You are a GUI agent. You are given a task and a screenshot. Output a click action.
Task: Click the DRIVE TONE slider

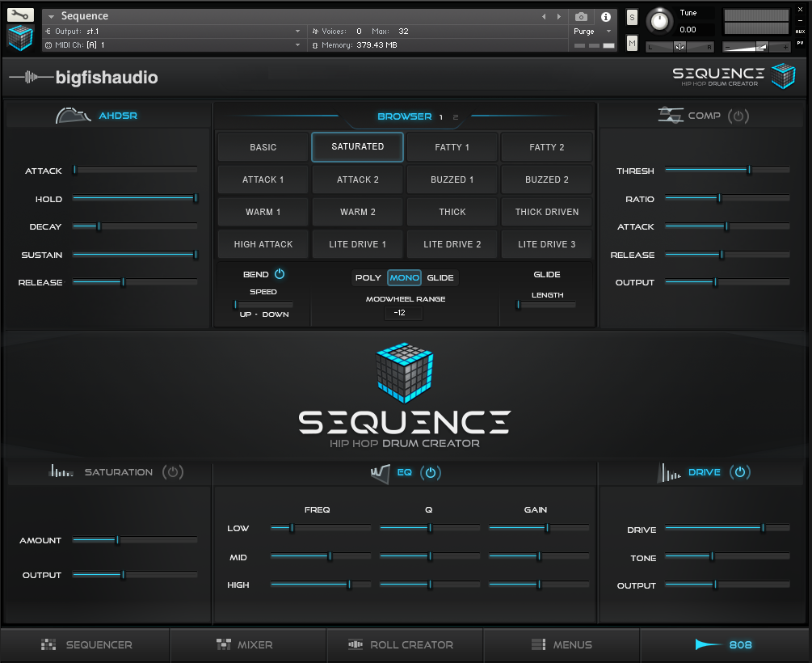727,555
